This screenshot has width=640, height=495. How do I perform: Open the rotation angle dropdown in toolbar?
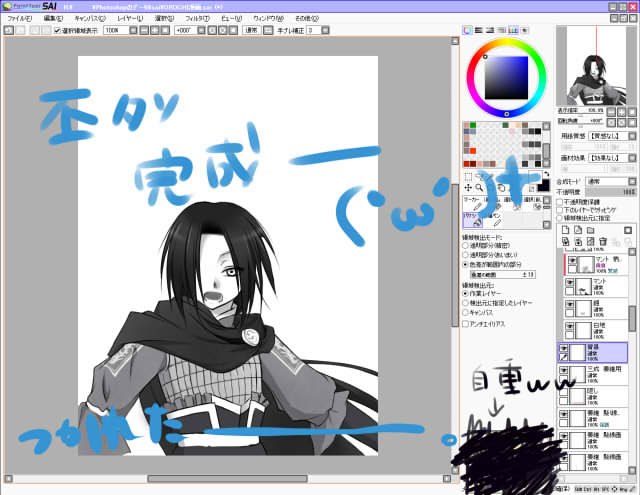click(x=201, y=30)
